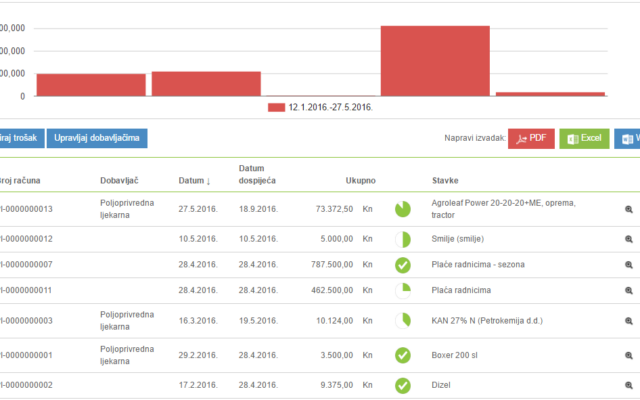Sort by Dobavljač column header

coord(119,181)
